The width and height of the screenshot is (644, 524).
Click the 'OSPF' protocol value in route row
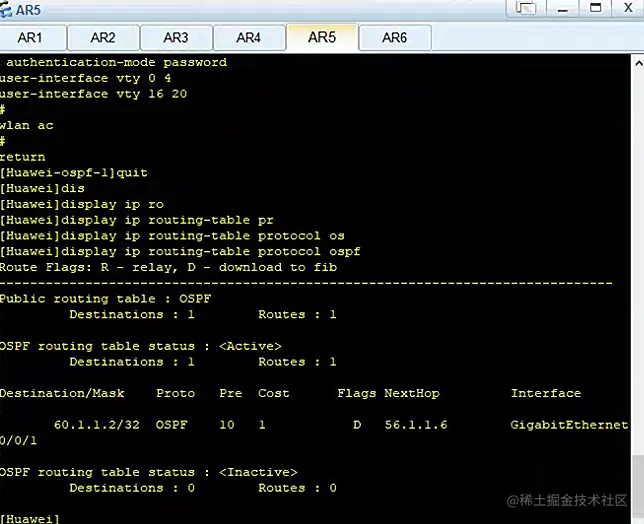[171, 425]
